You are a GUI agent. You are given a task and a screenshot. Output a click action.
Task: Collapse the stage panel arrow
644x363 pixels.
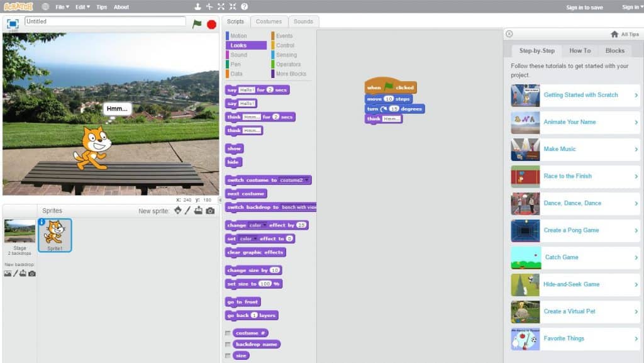[x=219, y=200]
